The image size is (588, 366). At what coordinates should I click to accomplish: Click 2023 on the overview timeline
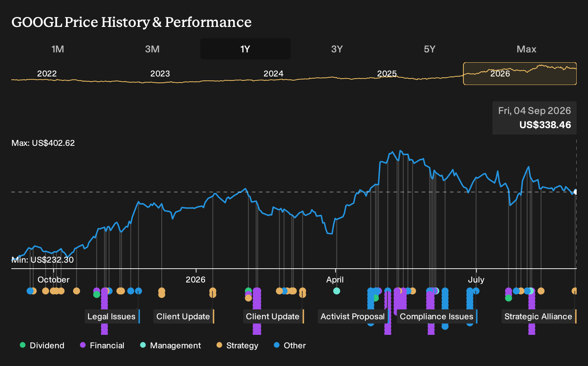click(160, 74)
